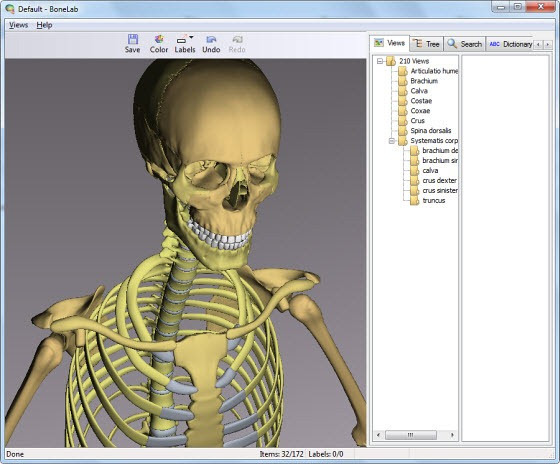Open the Views menu
This screenshot has width=560, height=464.
[19, 25]
